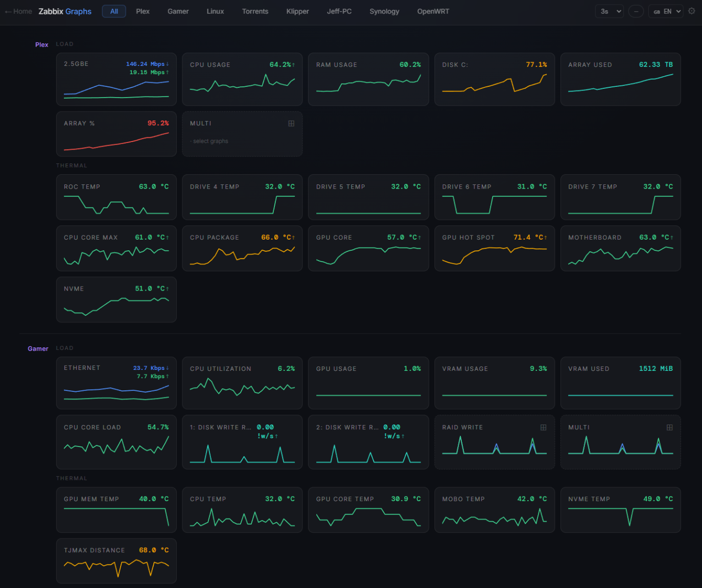Switch to the Synology tab
Screen dimensions: 702x588
(x=384, y=11)
